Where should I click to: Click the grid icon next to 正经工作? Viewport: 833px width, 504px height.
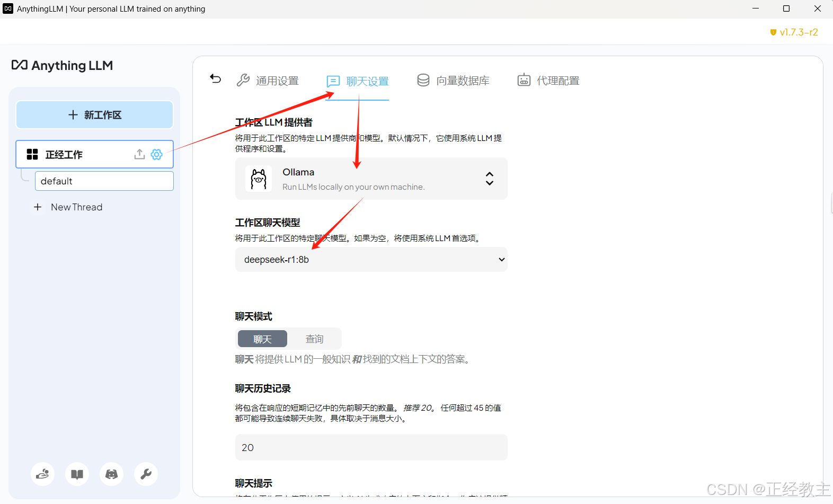click(32, 154)
